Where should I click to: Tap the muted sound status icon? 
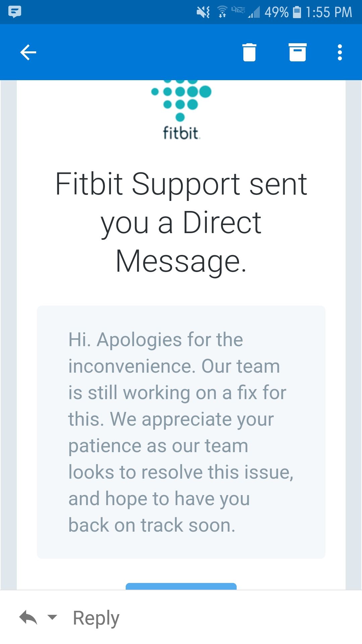pos(203,12)
